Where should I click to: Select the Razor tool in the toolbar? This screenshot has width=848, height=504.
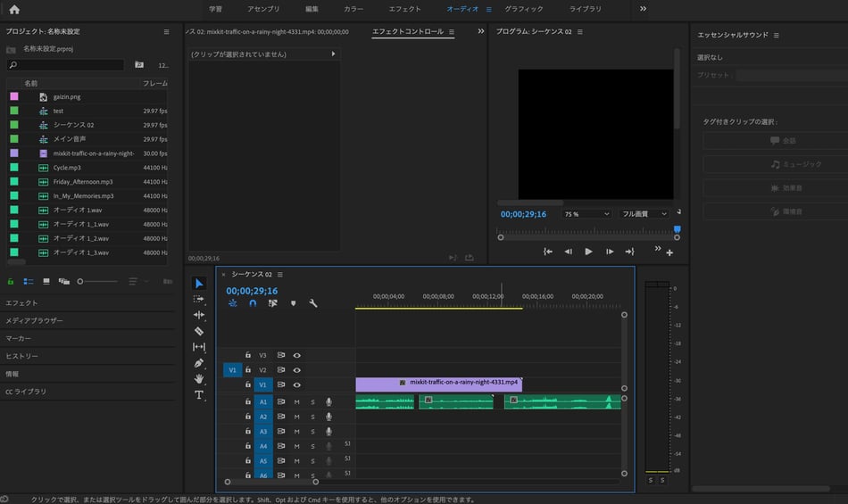pos(199,331)
